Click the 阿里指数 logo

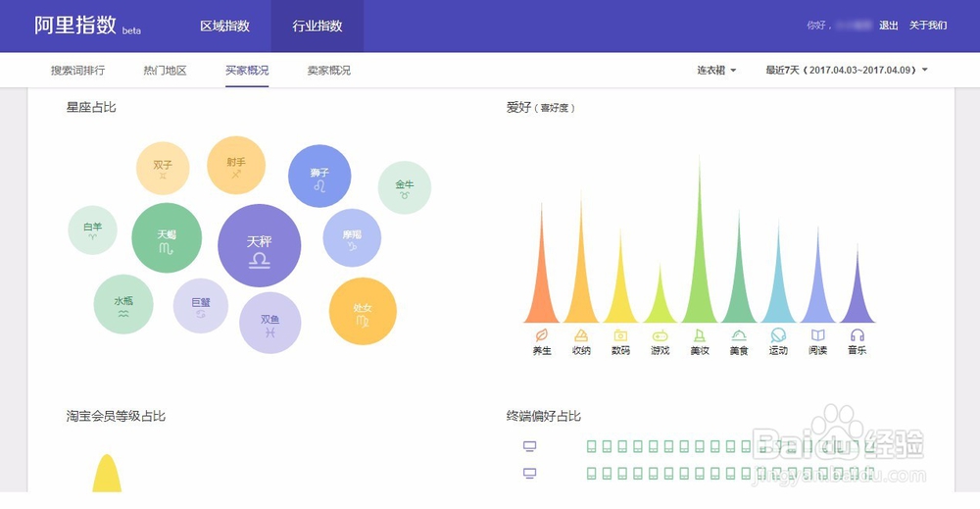(x=87, y=25)
